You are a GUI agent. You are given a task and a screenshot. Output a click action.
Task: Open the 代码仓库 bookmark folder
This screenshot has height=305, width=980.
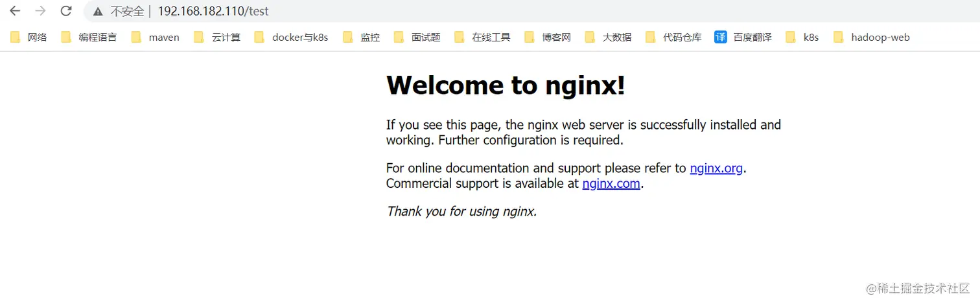click(x=674, y=38)
